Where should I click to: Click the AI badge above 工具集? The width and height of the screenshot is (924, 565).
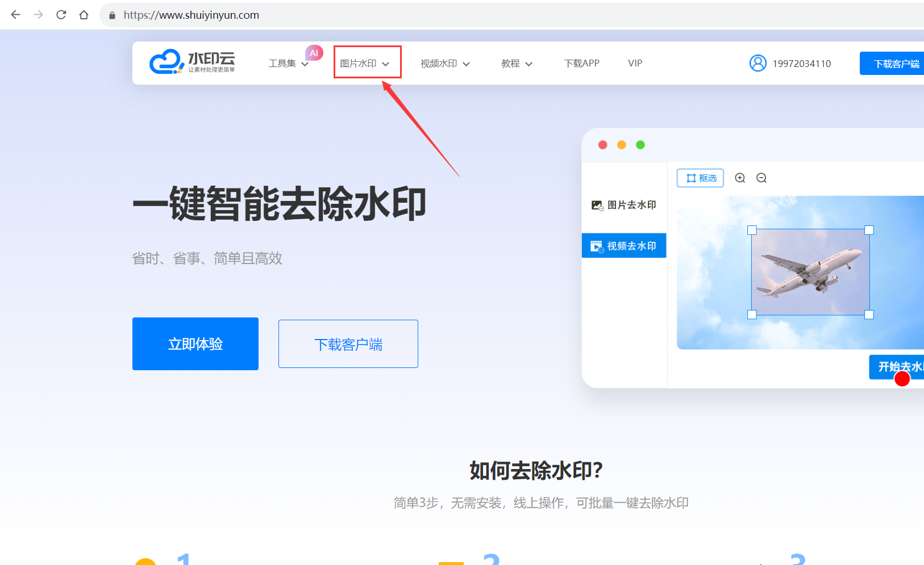[314, 53]
